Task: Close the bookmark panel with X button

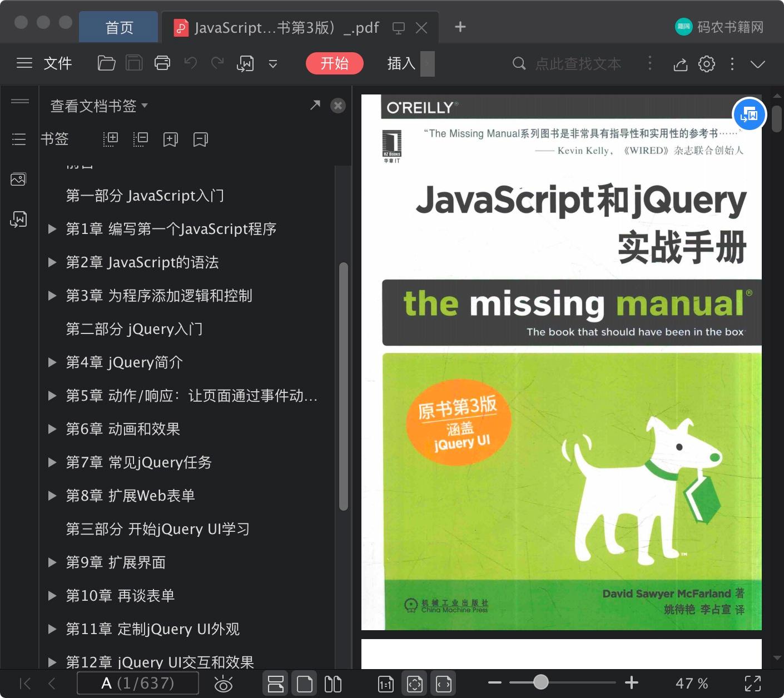Action: point(338,106)
